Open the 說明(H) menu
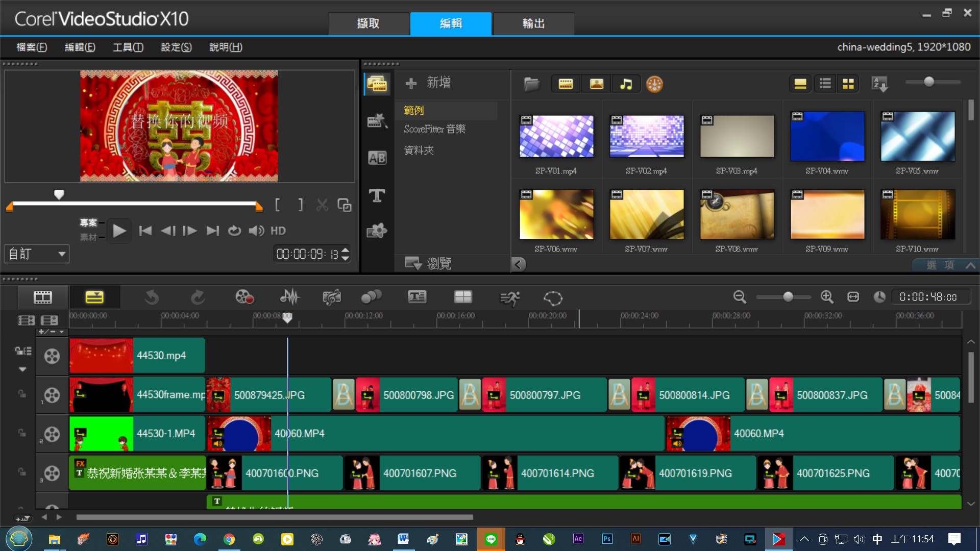The width and height of the screenshot is (980, 551). 226,47
